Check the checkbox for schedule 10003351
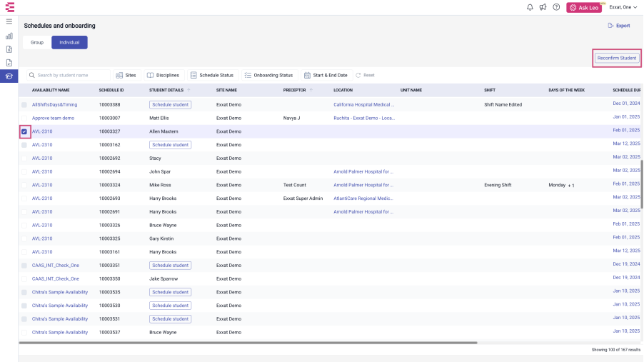Image resolution: width=644 pixels, height=362 pixels. pos(24,266)
